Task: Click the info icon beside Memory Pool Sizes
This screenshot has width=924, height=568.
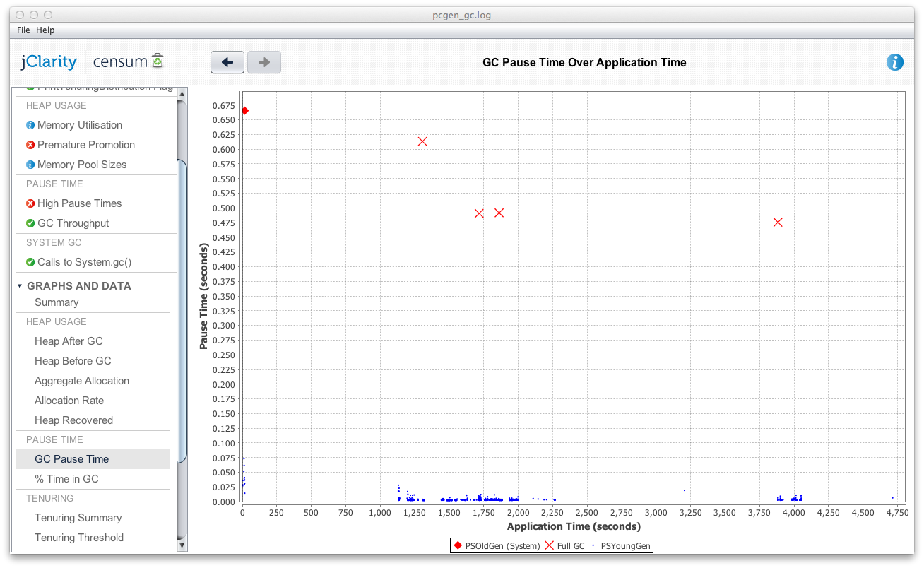Action: (x=30, y=165)
